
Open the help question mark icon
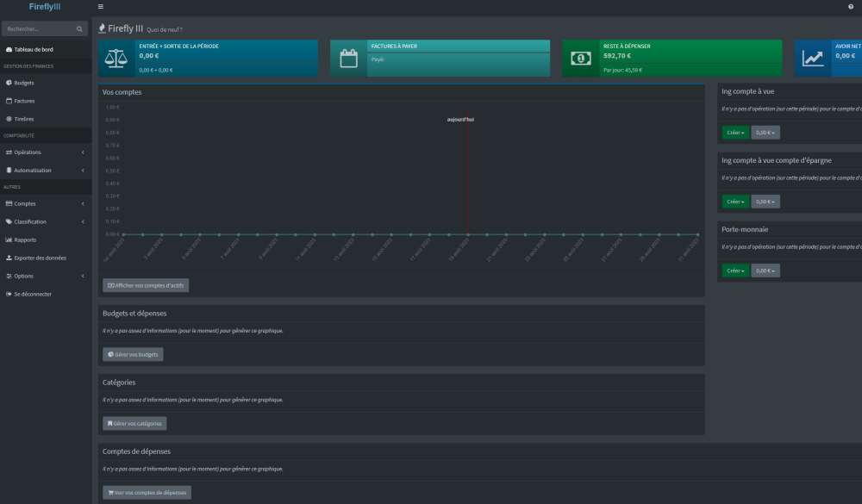[851, 7]
